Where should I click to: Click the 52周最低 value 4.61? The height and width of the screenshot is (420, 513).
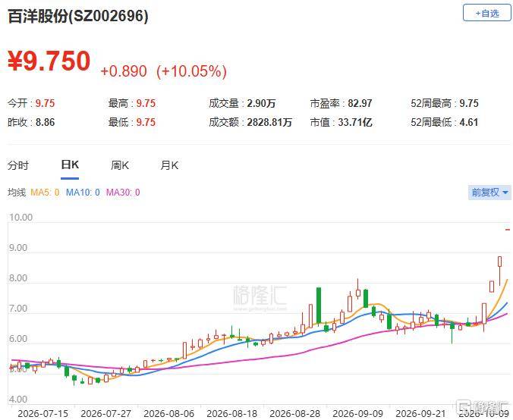click(x=469, y=122)
